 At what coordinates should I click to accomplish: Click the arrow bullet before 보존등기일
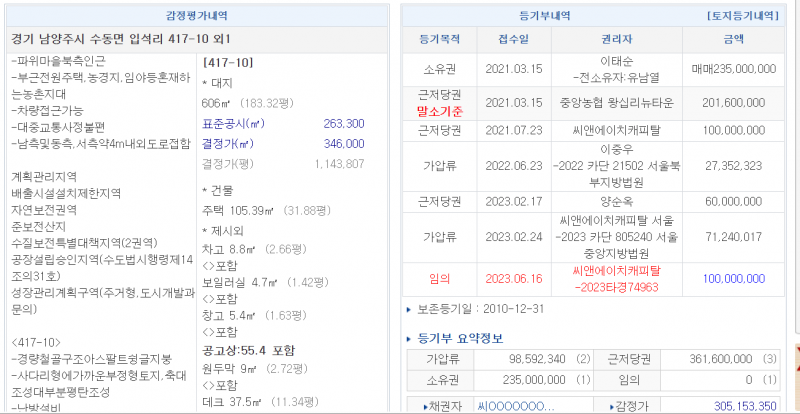pyautogui.click(x=410, y=311)
